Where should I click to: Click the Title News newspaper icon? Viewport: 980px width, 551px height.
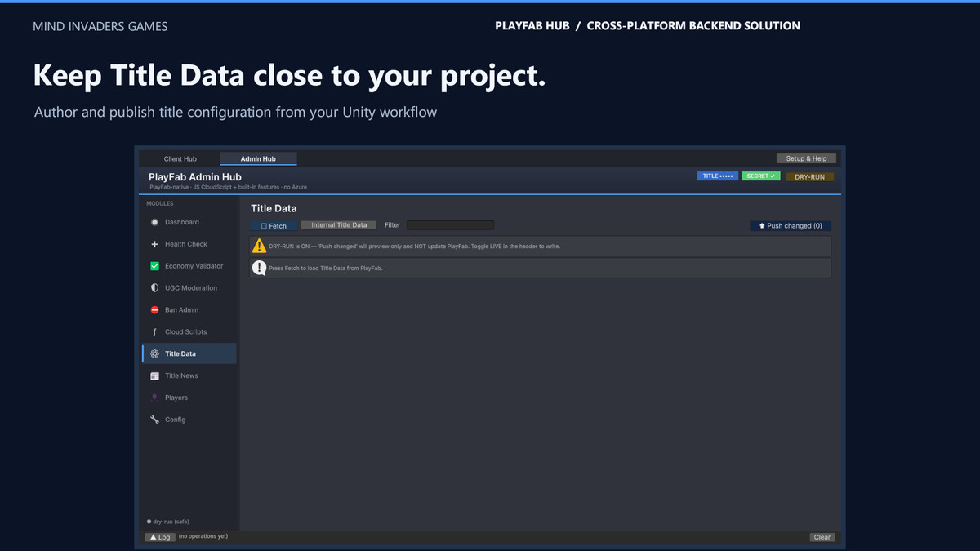154,375
